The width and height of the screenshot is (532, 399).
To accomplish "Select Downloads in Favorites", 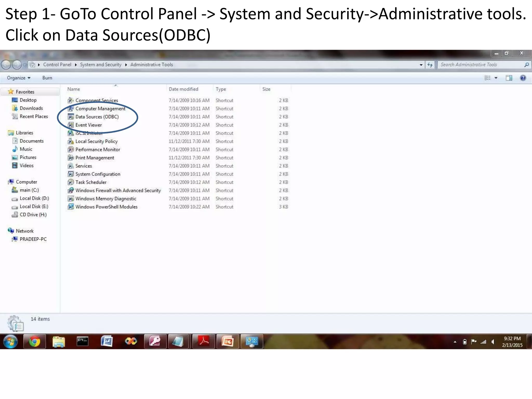I will [x=31, y=108].
